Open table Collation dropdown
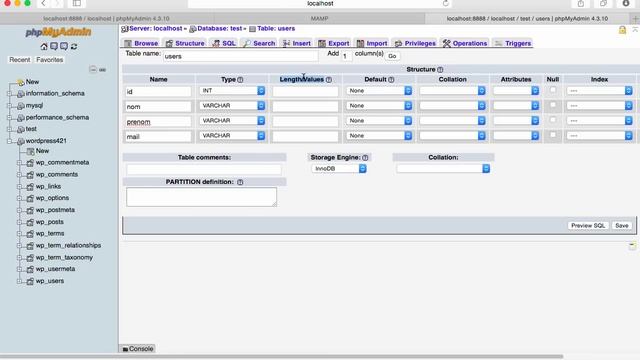This screenshot has height=360, width=640. 443,169
